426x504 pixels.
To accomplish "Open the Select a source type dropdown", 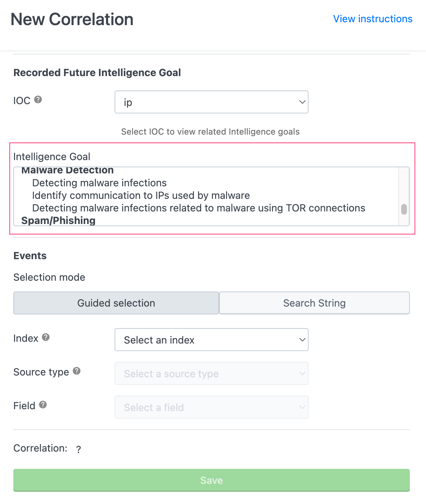I will click(x=211, y=373).
